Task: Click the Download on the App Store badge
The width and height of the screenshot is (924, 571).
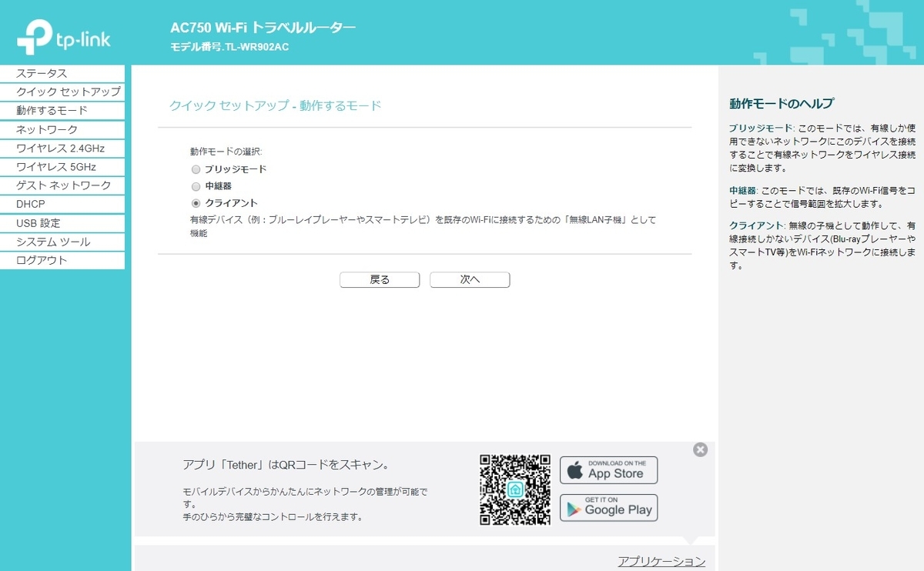Action: click(608, 469)
